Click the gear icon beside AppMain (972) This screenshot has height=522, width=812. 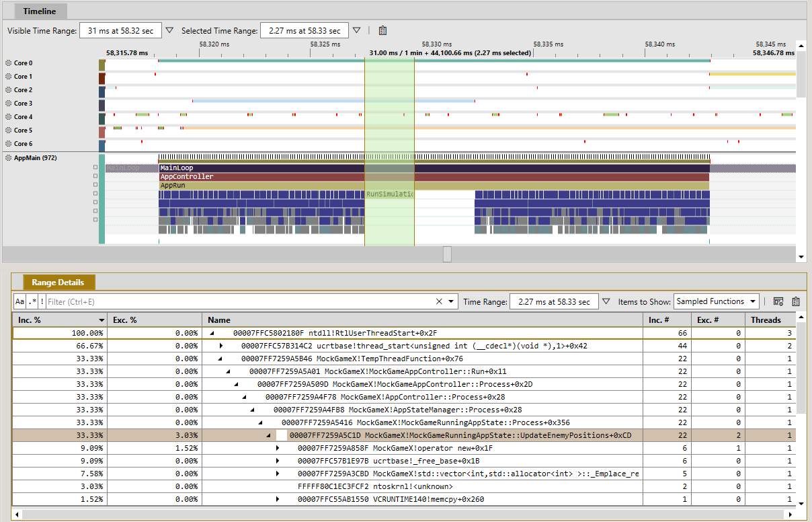[x=9, y=158]
